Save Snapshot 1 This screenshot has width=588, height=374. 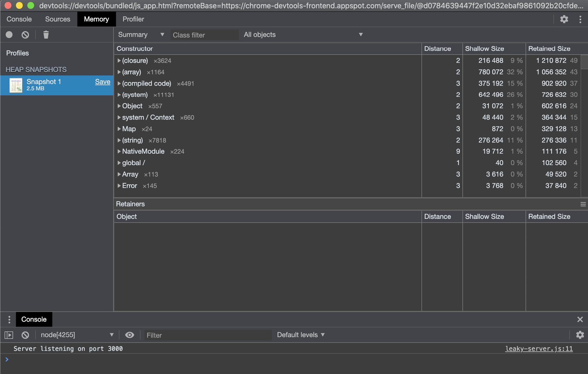(102, 82)
